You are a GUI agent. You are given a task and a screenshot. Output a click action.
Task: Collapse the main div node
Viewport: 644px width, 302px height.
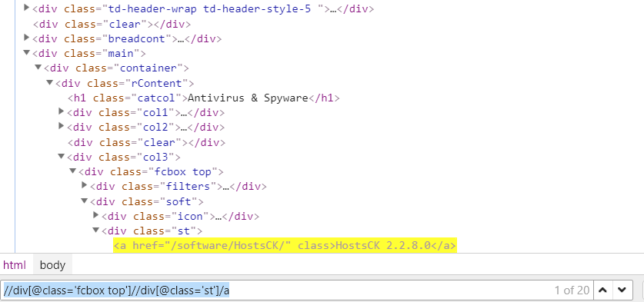[x=27, y=52]
